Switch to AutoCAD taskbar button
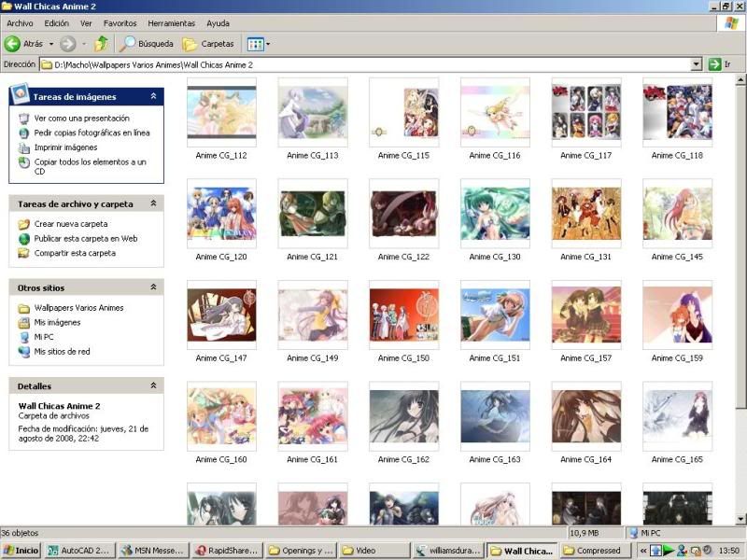 (79, 551)
